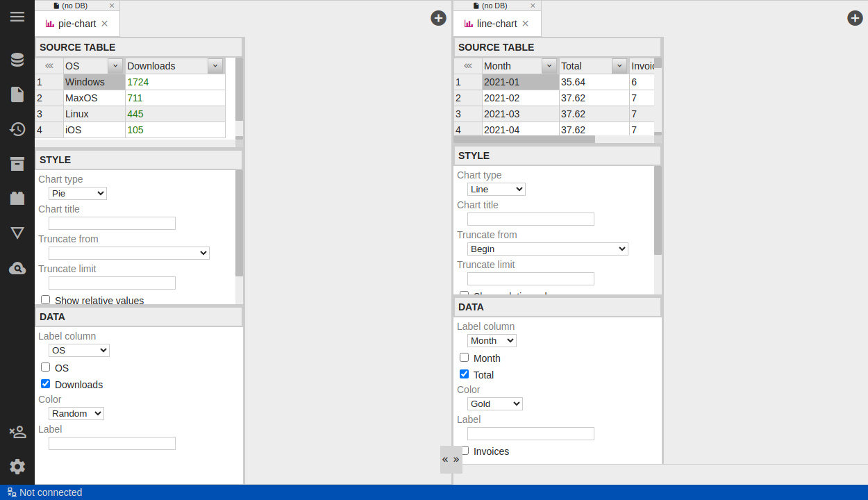Open the archive icon in sidebar

(x=17, y=164)
